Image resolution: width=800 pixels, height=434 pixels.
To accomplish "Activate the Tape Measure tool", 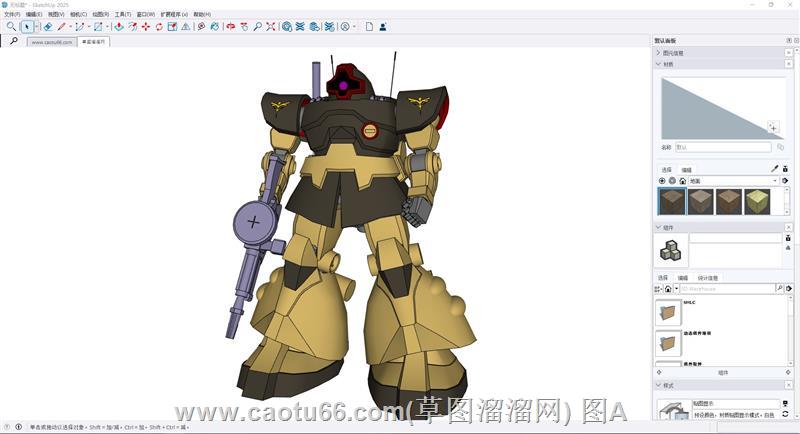I will (x=202, y=27).
